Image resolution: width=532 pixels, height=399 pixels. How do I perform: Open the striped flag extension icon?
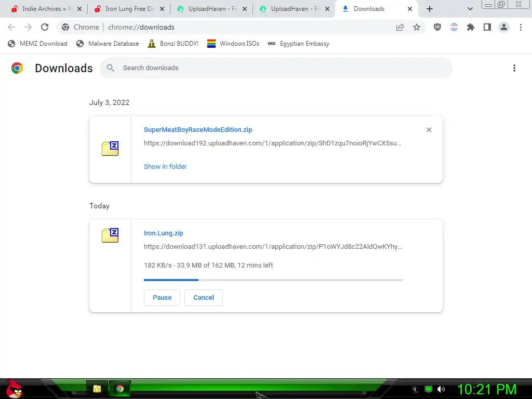pyautogui.click(x=454, y=27)
